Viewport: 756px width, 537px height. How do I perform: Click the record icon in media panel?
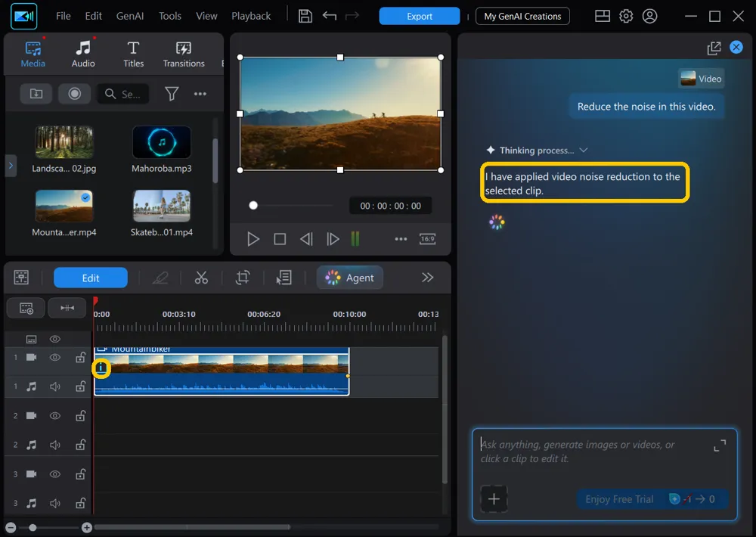click(x=74, y=94)
